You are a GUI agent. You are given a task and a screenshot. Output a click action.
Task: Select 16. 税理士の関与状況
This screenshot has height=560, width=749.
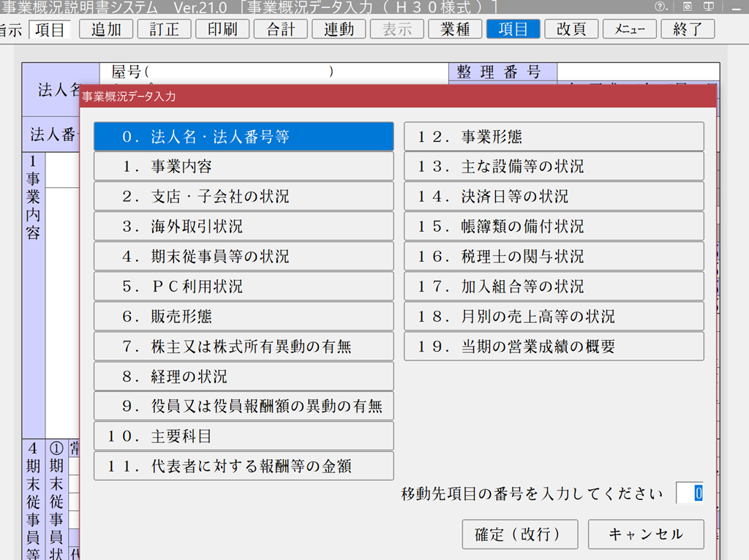coord(554,257)
